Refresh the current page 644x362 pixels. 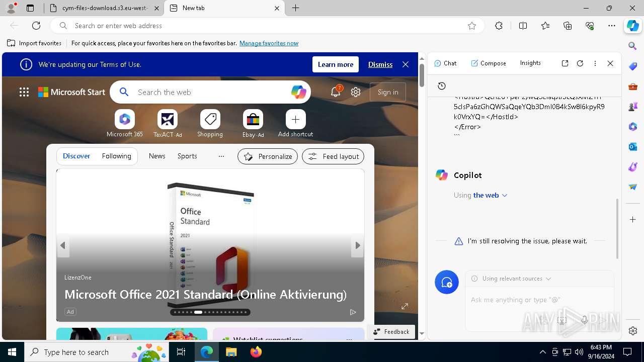coord(36,26)
